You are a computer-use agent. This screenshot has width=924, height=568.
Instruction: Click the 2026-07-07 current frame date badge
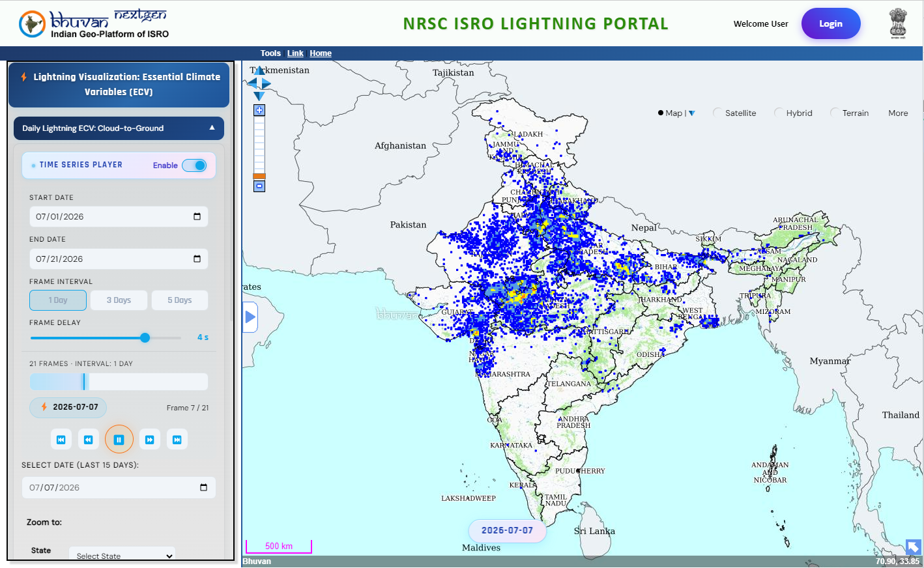(x=68, y=407)
